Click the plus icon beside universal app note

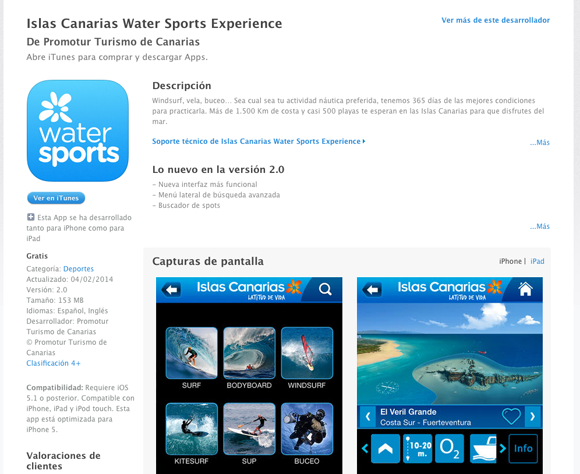pos(31,217)
